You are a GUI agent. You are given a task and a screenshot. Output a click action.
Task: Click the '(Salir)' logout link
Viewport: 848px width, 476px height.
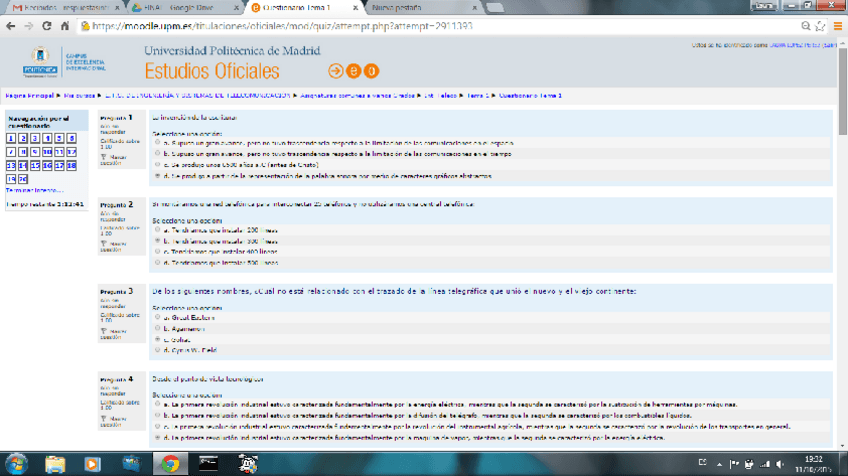(x=830, y=45)
